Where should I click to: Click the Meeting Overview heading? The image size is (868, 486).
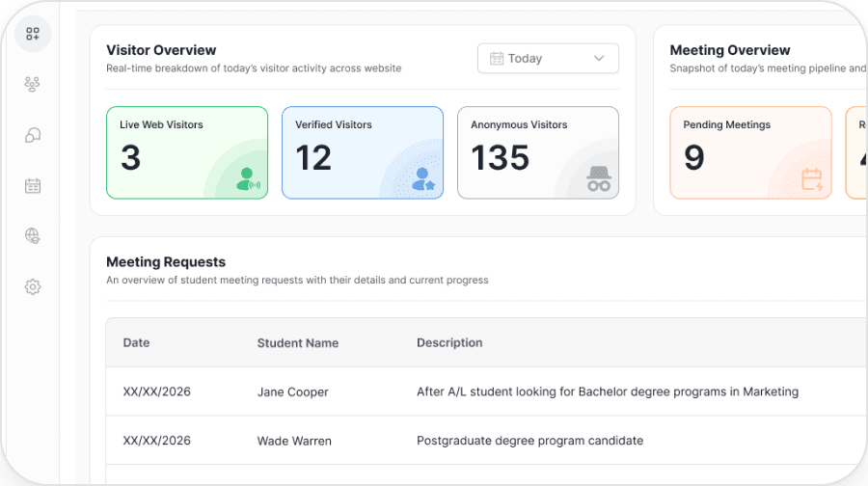730,50
